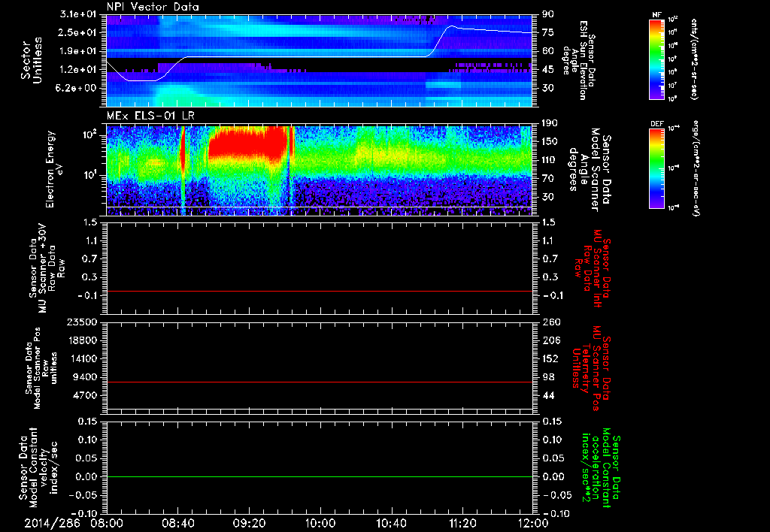The image size is (770, 532).
Task: Click the '75' Sun elevation tick label
Action: point(548,32)
